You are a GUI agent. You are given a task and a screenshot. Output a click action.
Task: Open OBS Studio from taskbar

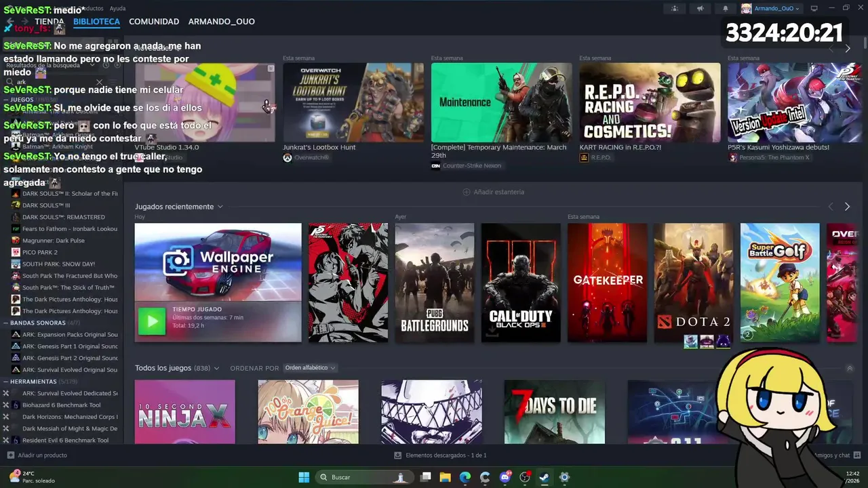(525, 477)
